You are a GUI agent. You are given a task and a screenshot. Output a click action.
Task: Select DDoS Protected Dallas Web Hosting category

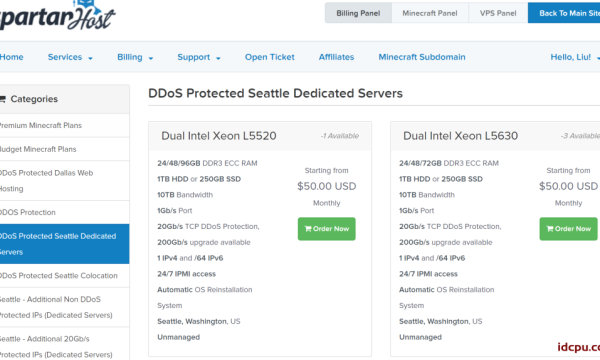64,181
